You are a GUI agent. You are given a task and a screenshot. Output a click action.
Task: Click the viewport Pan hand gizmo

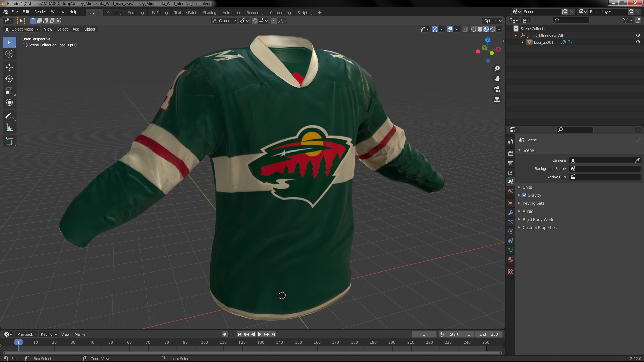point(497,79)
